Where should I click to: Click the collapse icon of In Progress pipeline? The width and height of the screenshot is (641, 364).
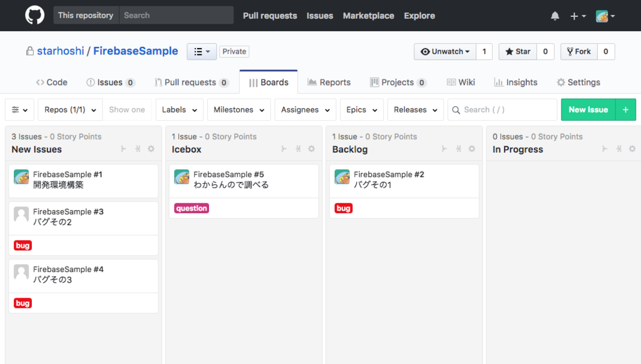(605, 149)
